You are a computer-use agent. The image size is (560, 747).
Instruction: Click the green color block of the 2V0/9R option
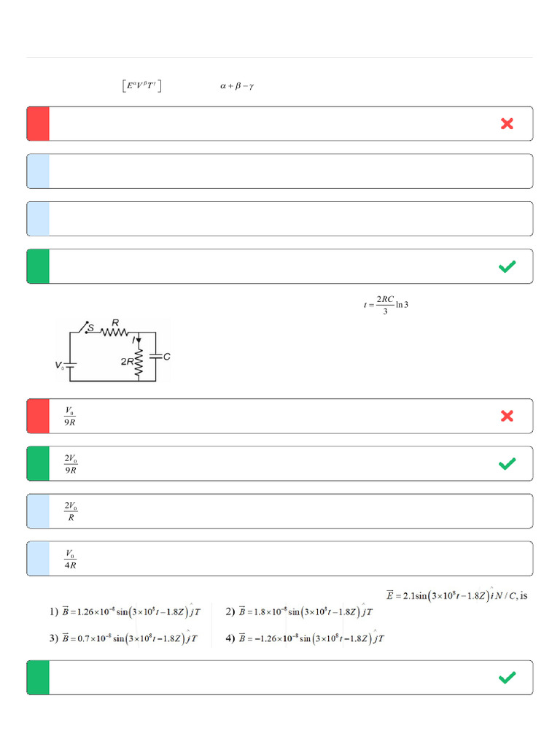point(38,463)
